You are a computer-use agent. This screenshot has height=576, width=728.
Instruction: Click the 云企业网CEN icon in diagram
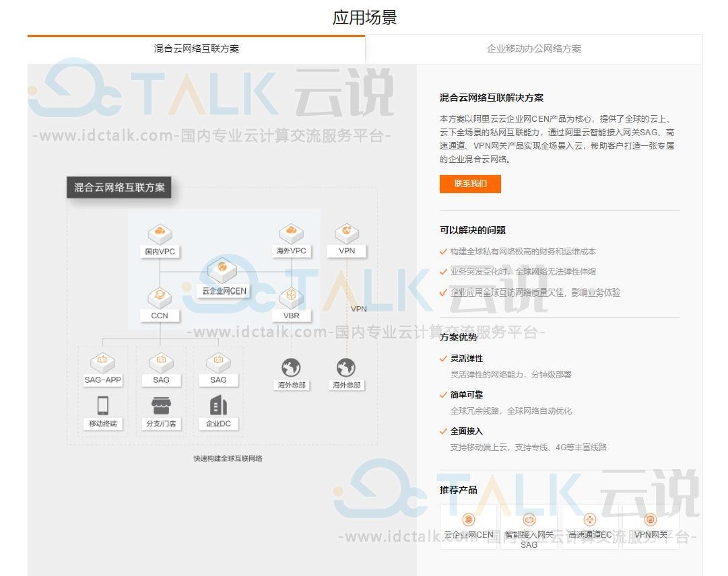tap(222, 269)
